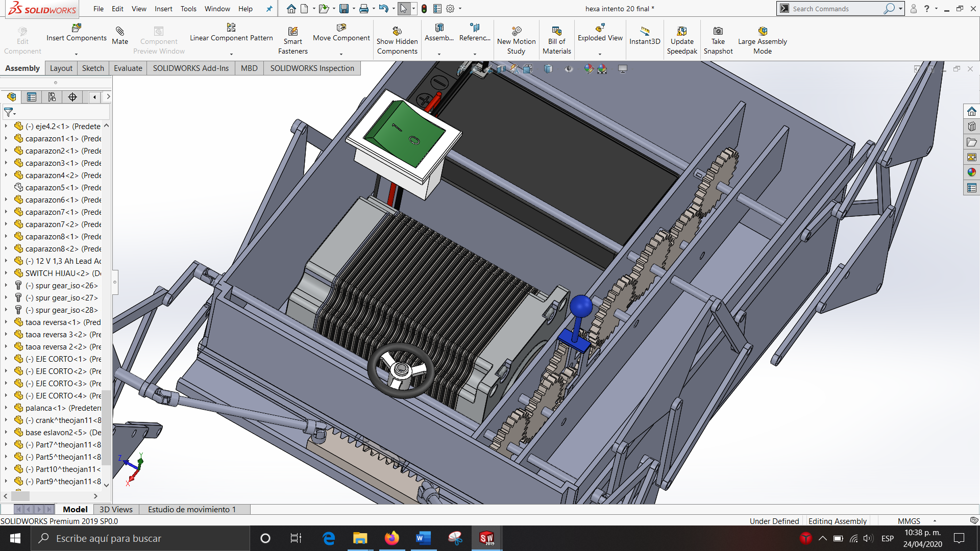Screen dimensions: 980x551
Task: Select taoa reversa<1> in tree
Action: [63, 322]
